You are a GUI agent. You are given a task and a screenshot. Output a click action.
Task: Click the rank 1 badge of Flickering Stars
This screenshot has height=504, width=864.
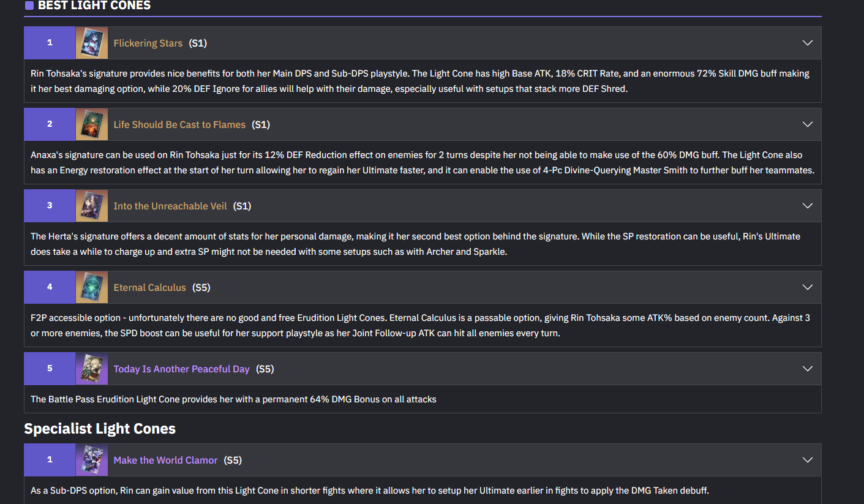[50, 43]
